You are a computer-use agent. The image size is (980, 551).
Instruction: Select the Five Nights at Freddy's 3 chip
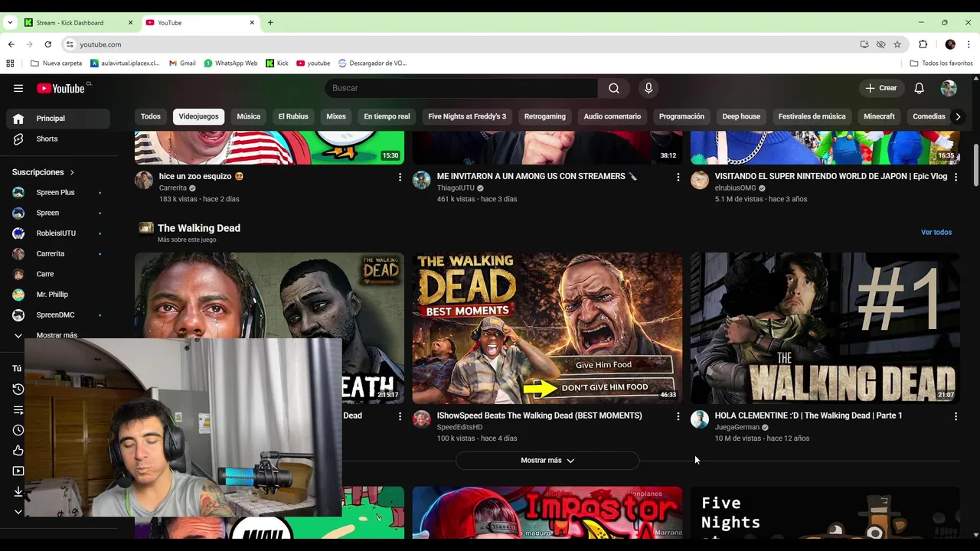click(467, 116)
